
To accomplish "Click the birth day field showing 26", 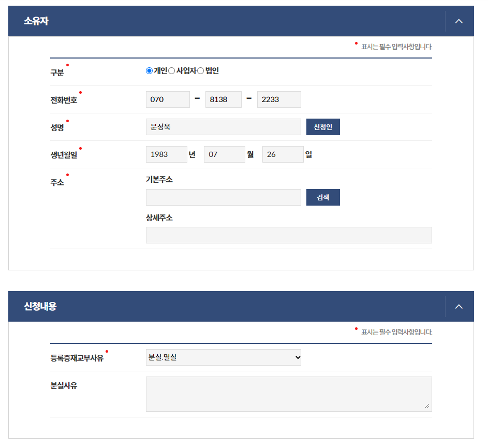I will (x=283, y=154).
